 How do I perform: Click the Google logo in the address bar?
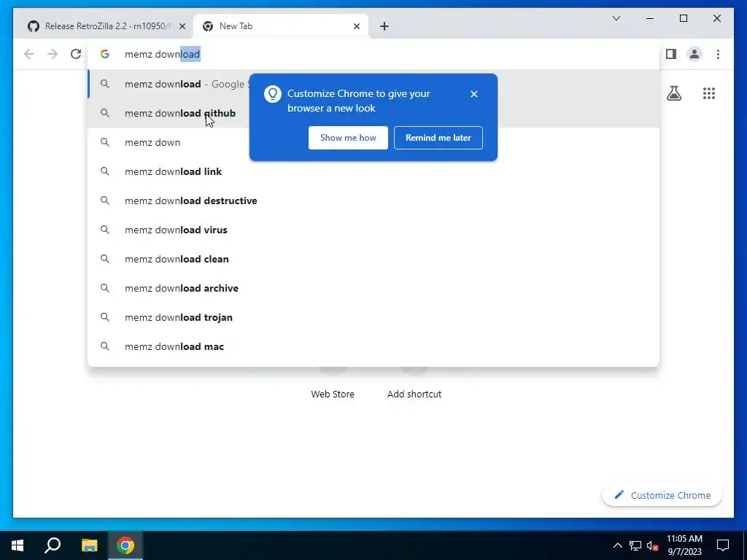click(105, 54)
